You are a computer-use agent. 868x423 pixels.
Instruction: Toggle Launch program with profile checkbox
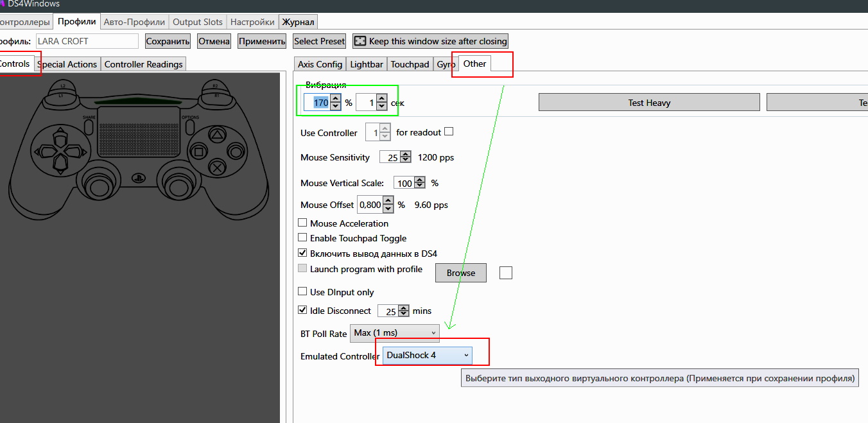302,268
